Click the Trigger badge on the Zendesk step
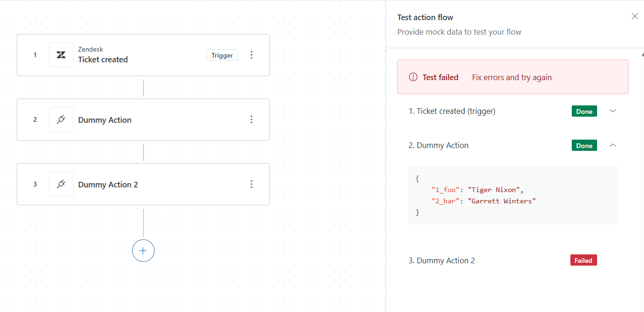The height and width of the screenshot is (312, 644). [222, 55]
